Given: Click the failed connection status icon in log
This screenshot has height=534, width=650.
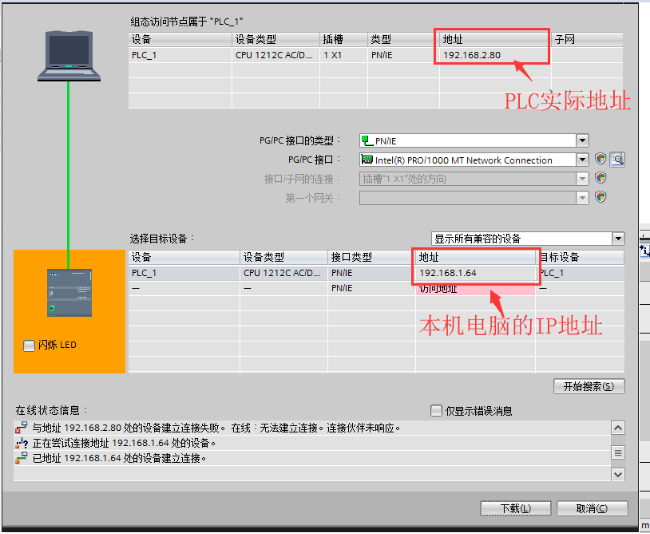Looking at the screenshot, I should [21, 428].
